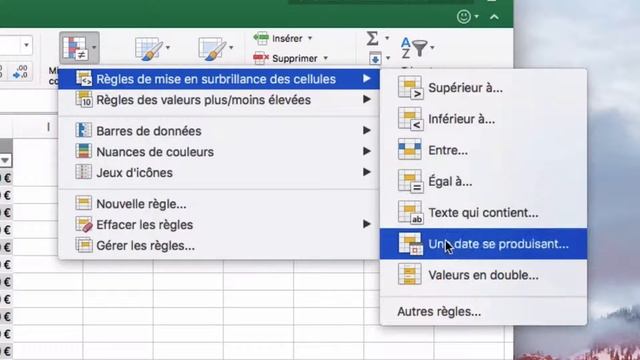Screen dimensions: 640x360
Task: Click the cell styles icon
Action: (x=212, y=49)
